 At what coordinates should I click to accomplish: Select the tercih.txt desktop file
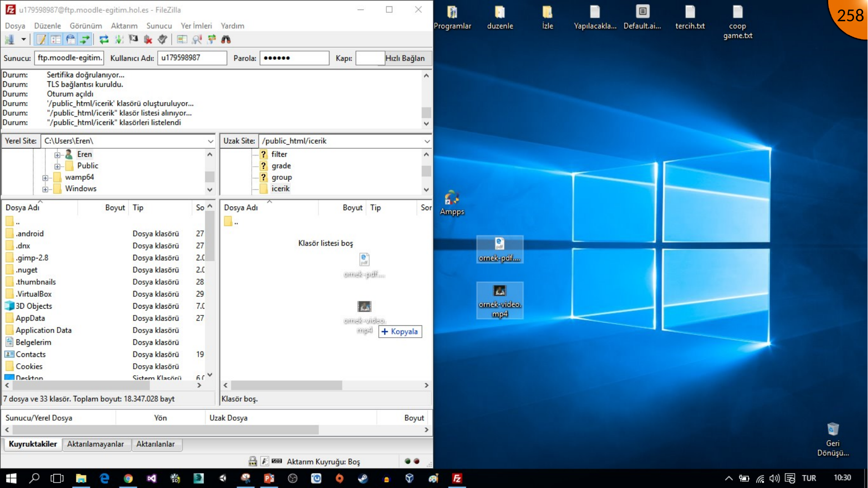(690, 17)
